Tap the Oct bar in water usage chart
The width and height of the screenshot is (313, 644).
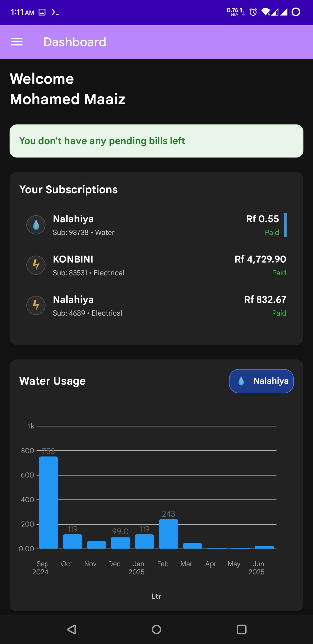point(72,541)
